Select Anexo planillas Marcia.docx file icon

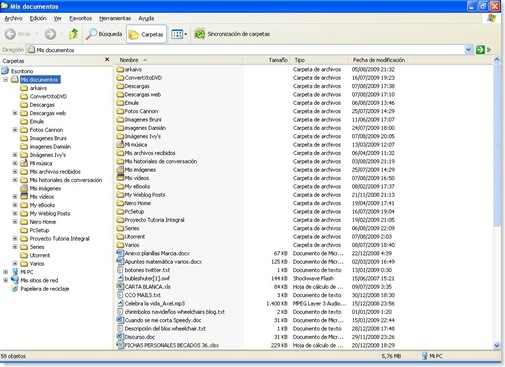(120, 253)
